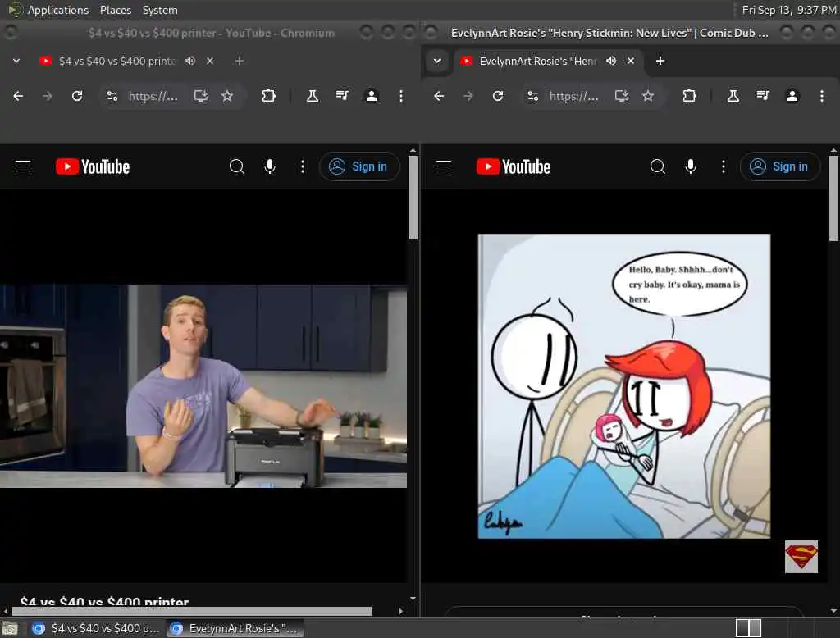Click the left window's vertical scrollbar thumb
The height and width of the screenshot is (638, 840).
(x=413, y=197)
